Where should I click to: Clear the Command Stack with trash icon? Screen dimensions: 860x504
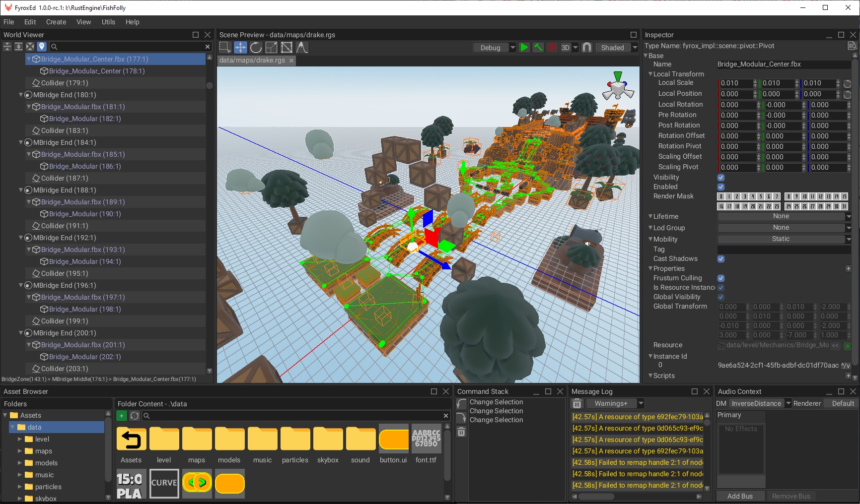click(x=461, y=432)
